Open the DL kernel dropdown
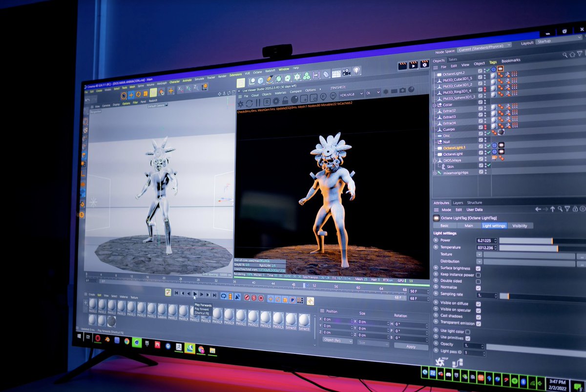The image size is (586, 392). [x=373, y=93]
